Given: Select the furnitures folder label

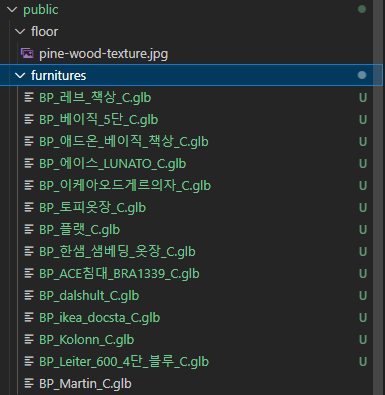Looking at the screenshot, I should click(x=59, y=76).
